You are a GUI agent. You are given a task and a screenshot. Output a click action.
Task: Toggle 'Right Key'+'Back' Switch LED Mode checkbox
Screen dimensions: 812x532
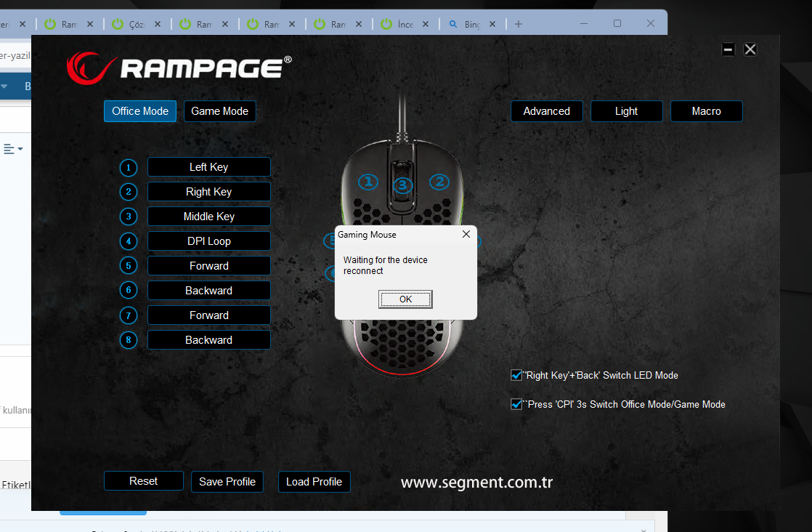tap(516, 375)
